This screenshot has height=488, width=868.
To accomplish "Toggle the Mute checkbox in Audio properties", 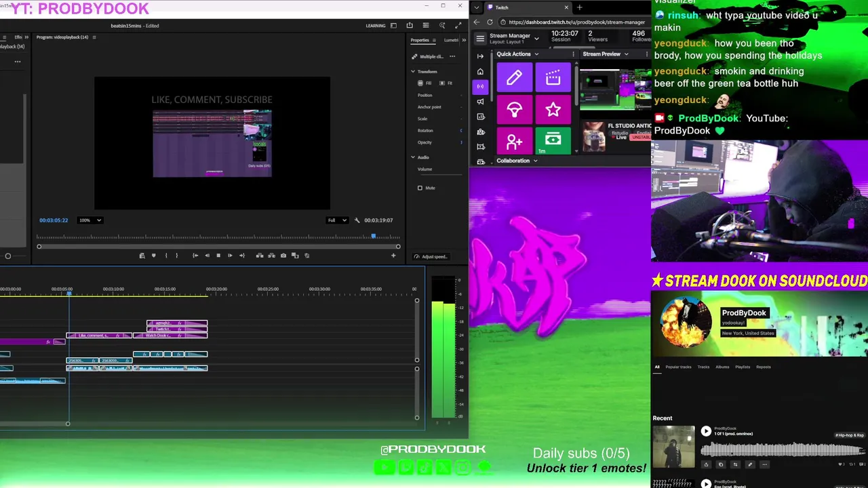I will click(420, 188).
